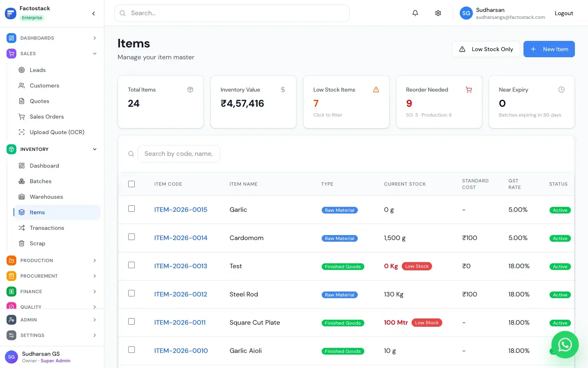This screenshot has width=588, height=368.
Task: Click the Factostack logo icon
Action: (x=11, y=13)
